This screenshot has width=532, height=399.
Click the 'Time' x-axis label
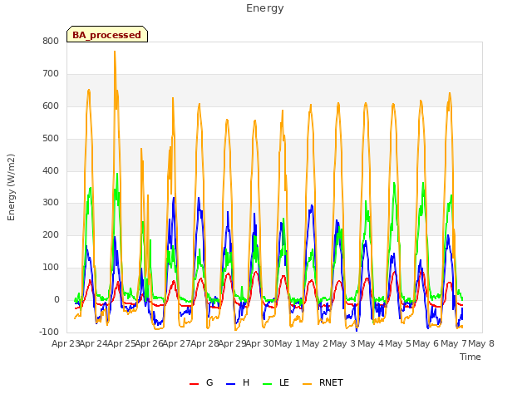click(x=470, y=357)
